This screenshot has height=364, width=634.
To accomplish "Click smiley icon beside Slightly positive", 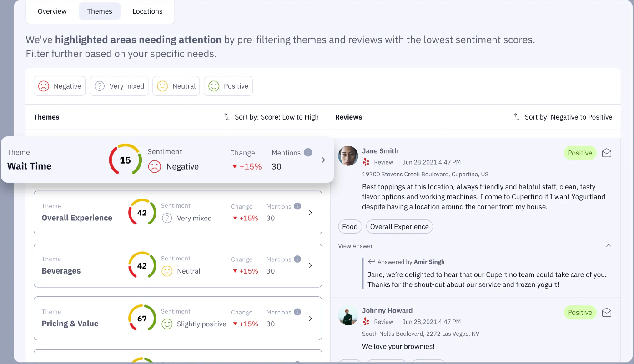I will 167,324.
